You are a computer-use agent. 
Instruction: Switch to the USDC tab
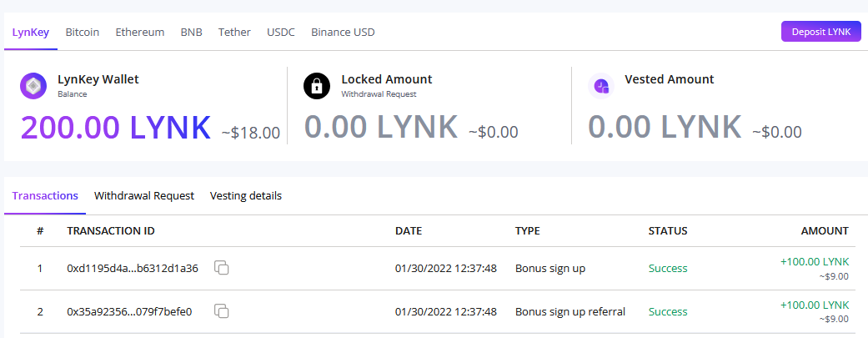tap(281, 33)
